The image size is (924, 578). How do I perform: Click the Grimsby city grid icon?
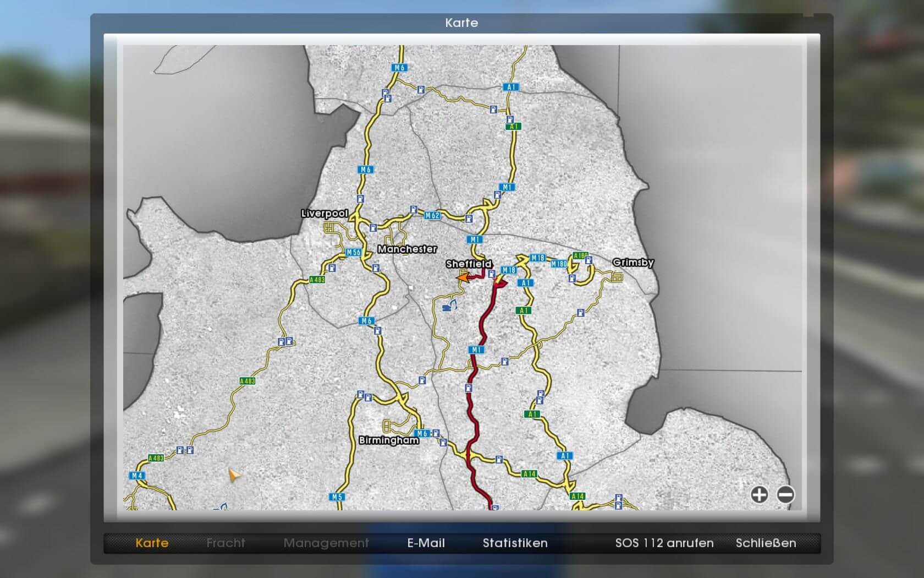click(617, 277)
